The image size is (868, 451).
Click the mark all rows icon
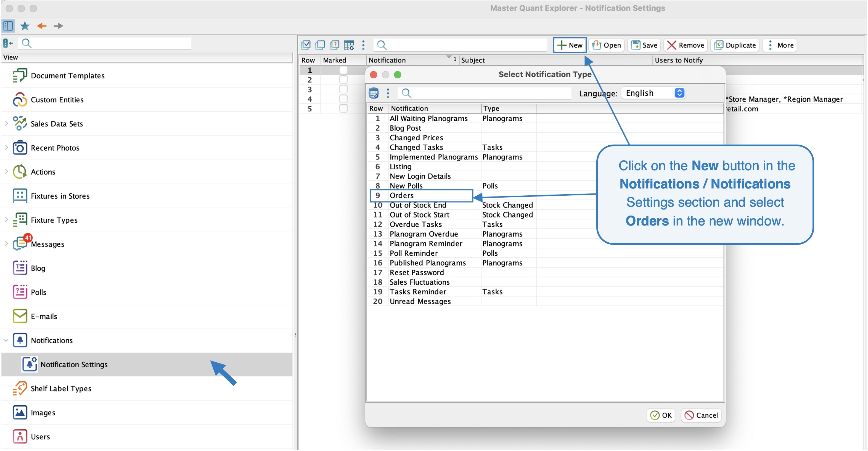(x=306, y=45)
